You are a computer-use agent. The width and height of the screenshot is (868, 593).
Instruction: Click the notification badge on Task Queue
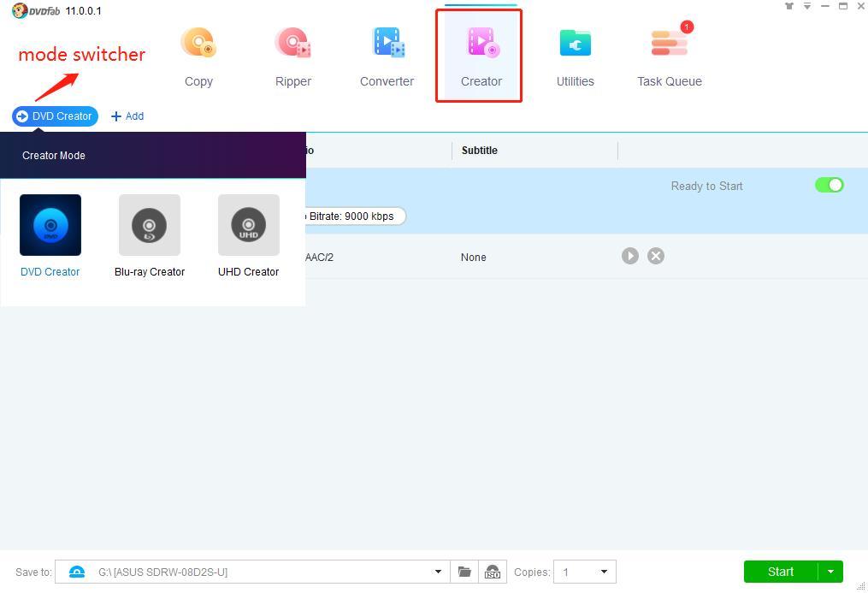point(687,27)
